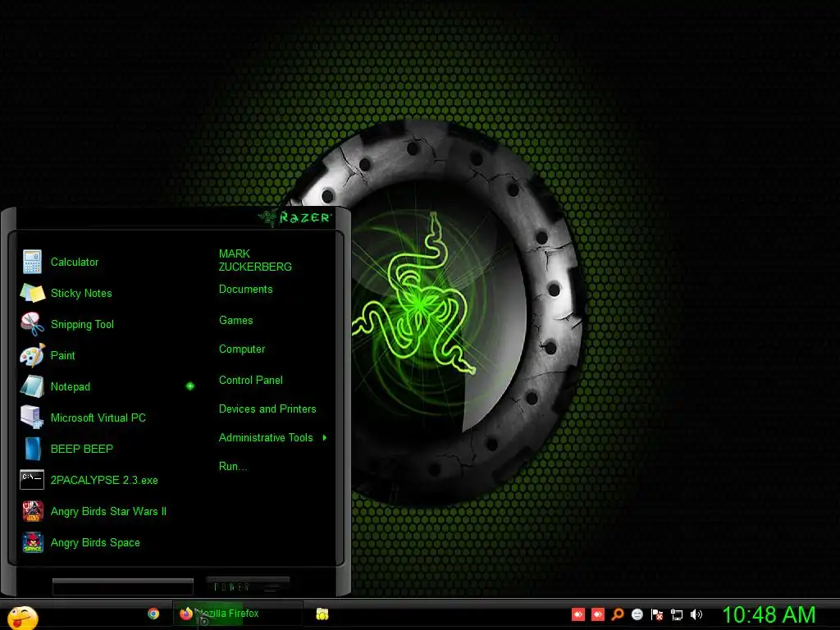Open the yellow folder taskbar icon

[x=322, y=614]
